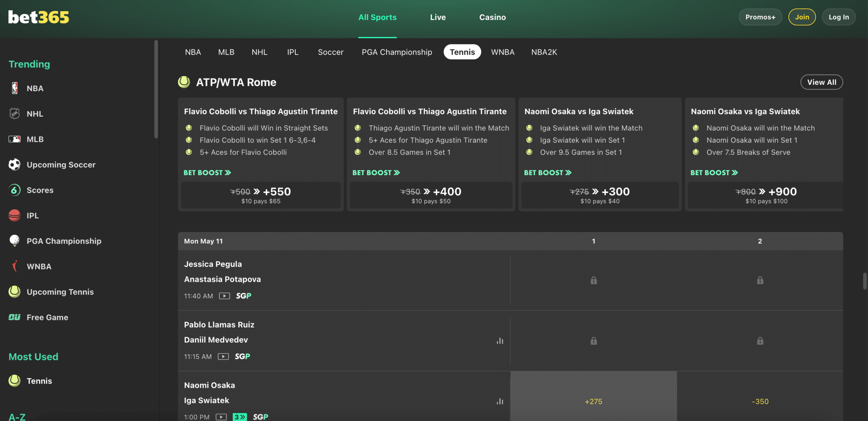Click SGP badge for Llamas Ruiz vs Medvedev
The height and width of the screenshot is (421, 868).
pos(242,356)
